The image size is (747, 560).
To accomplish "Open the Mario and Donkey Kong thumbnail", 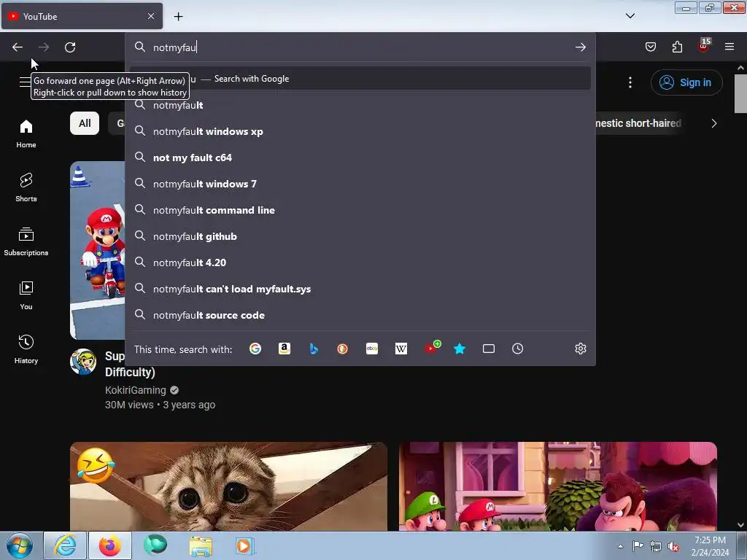I will coord(558,486).
